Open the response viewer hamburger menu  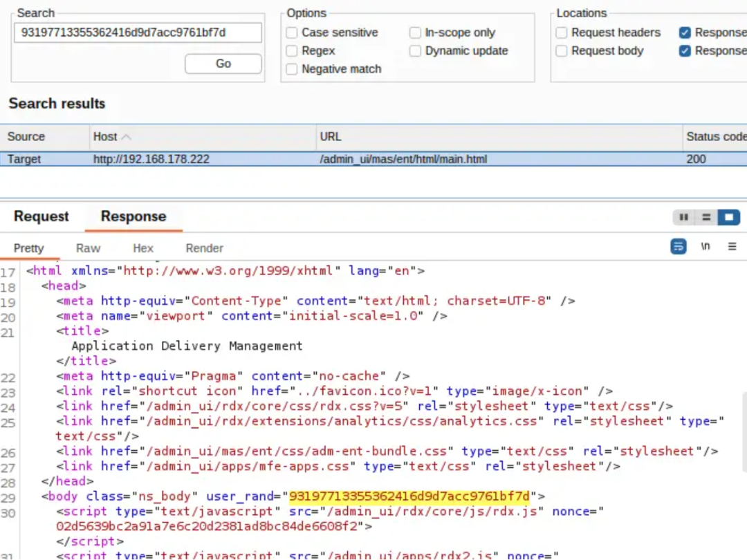coord(732,246)
